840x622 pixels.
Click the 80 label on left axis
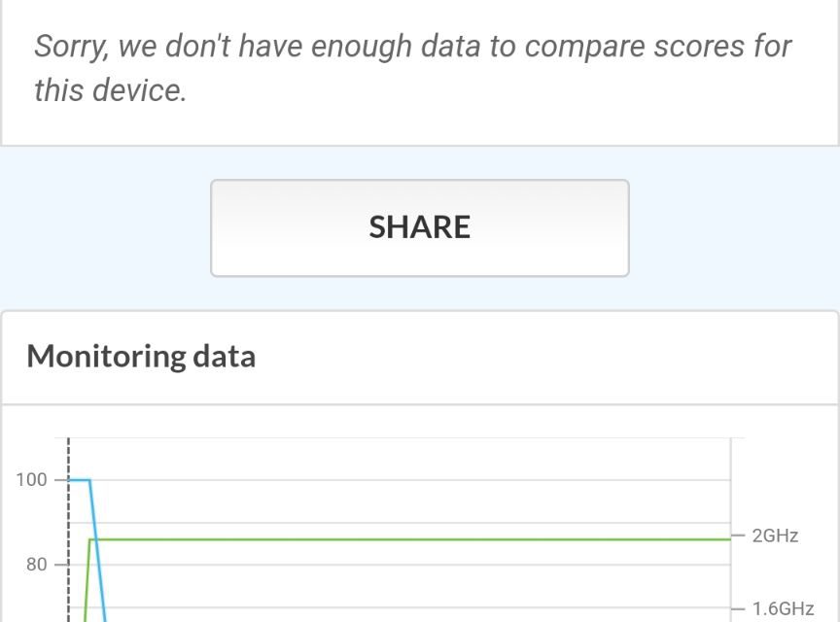click(36, 565)
